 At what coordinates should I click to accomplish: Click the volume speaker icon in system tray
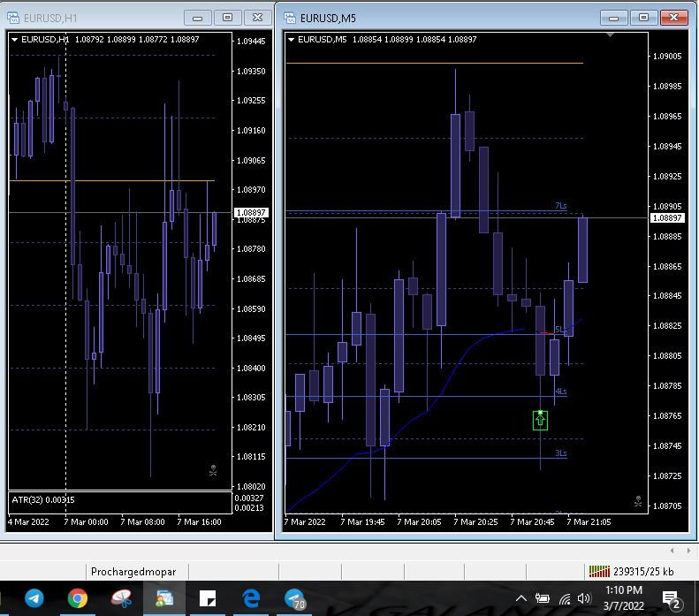pos(583,598)
